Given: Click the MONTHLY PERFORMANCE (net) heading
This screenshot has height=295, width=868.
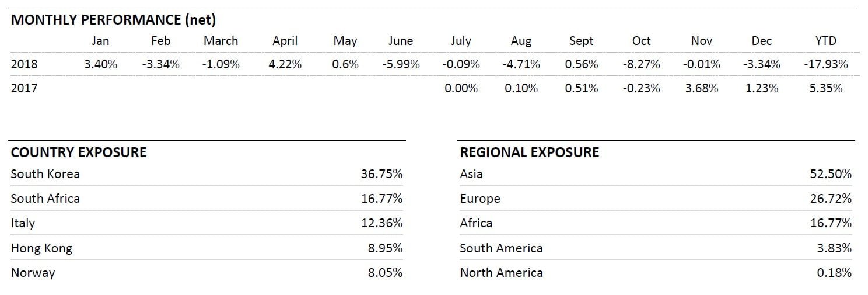Looking at the screenshot, I should [x=114, y=20].
